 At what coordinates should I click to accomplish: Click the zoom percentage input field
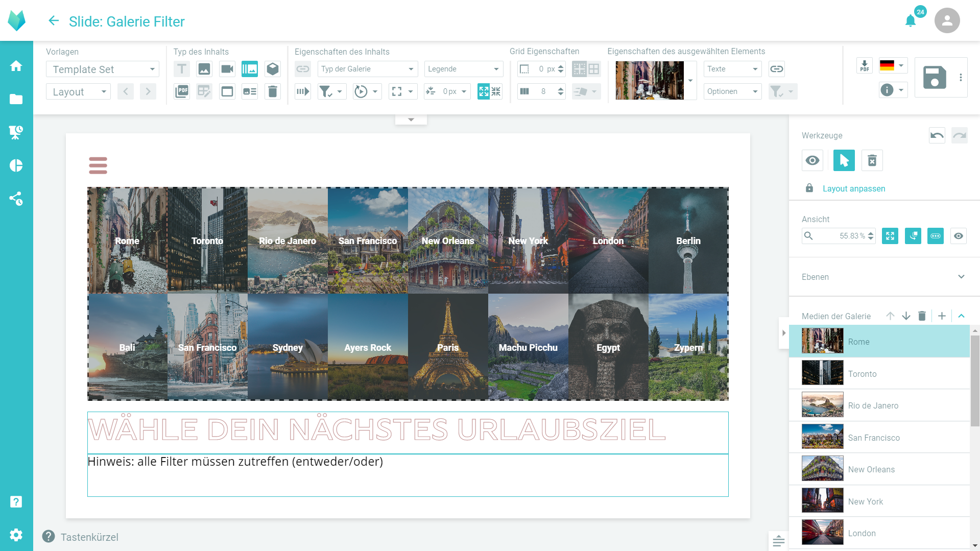838,236
